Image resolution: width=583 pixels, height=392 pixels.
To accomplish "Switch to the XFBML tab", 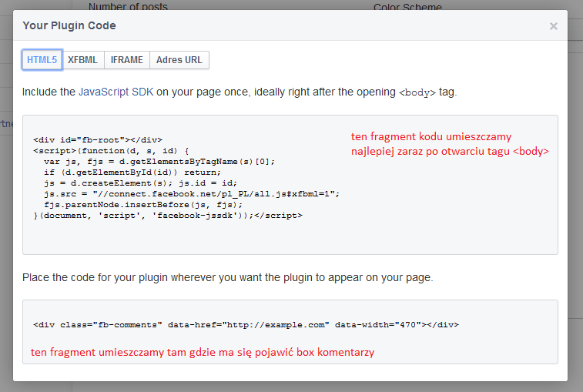I will (82, 60).
